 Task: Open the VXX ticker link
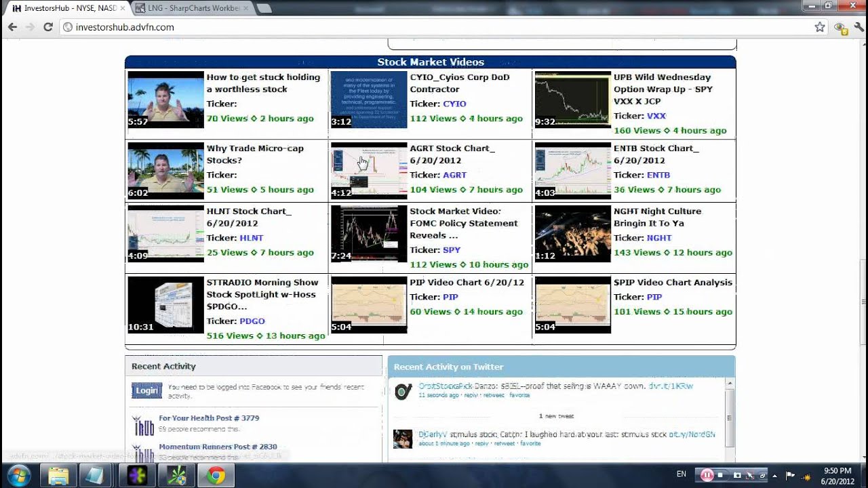pyautogui.click(x=656, y=116)
